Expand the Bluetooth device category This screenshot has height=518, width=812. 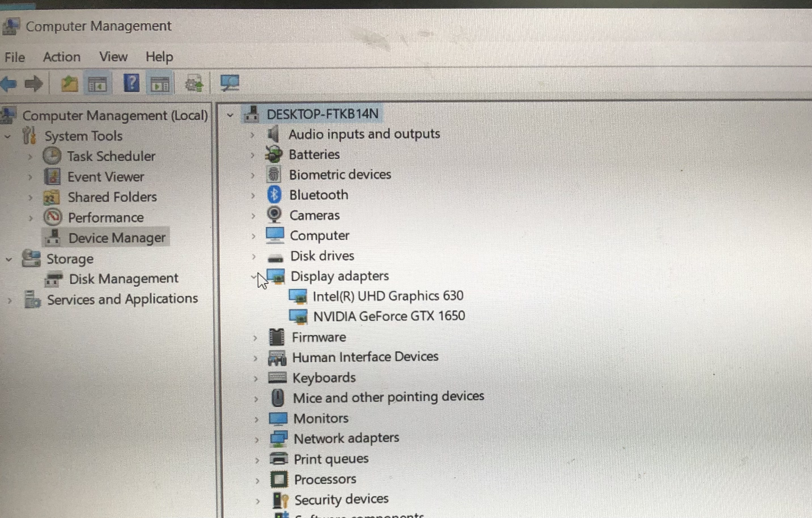tap(253, 196)
